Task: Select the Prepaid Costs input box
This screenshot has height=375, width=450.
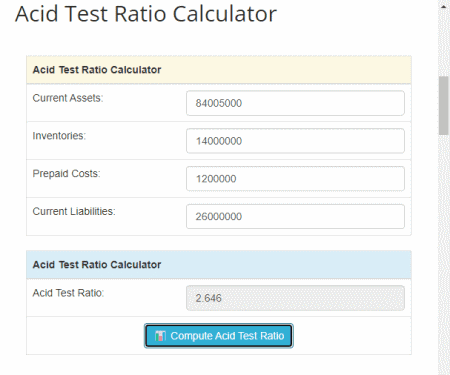Action: 295,179
